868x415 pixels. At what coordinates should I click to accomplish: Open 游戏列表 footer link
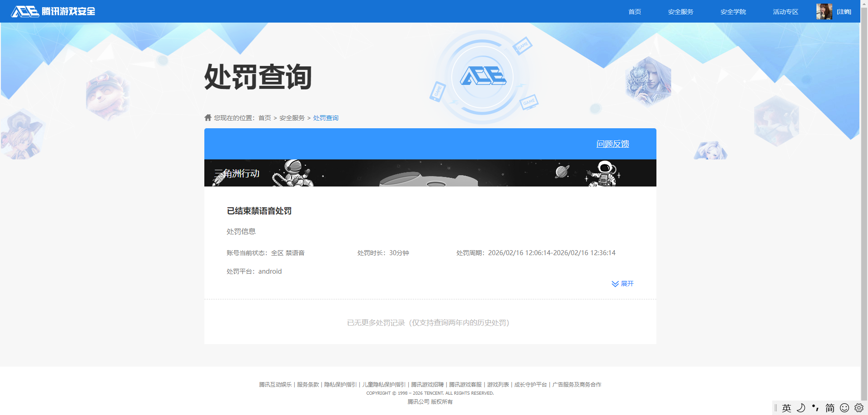pos(498,385)
